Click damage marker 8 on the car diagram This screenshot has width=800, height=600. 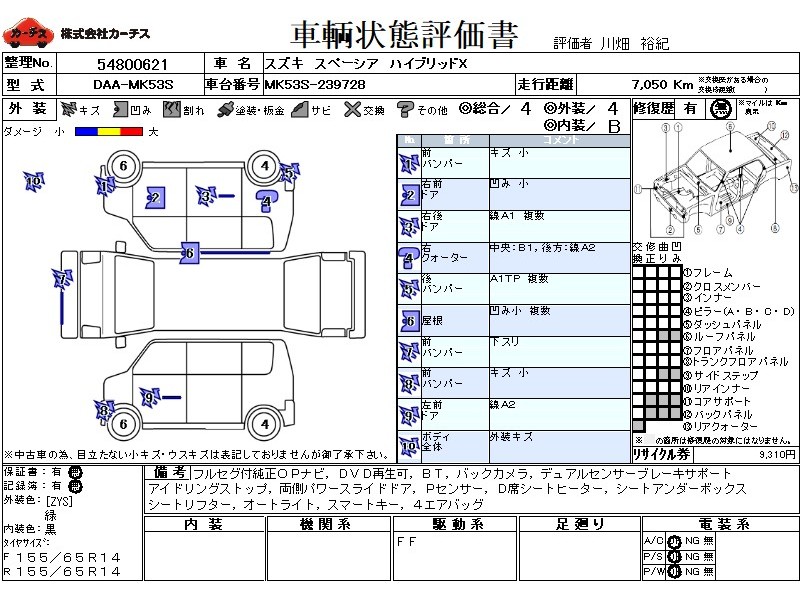(105, 410)
